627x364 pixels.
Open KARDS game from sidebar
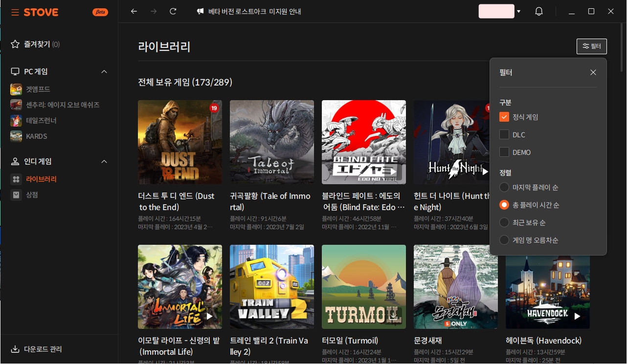pos(36,136)
